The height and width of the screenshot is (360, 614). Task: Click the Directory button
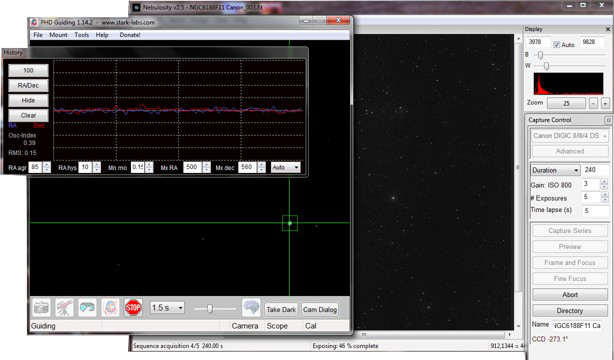pos(570,311)
